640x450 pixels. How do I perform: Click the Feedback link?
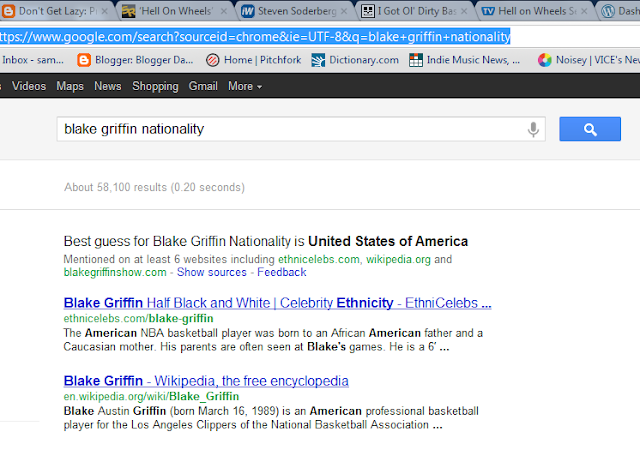pos(282,272)
